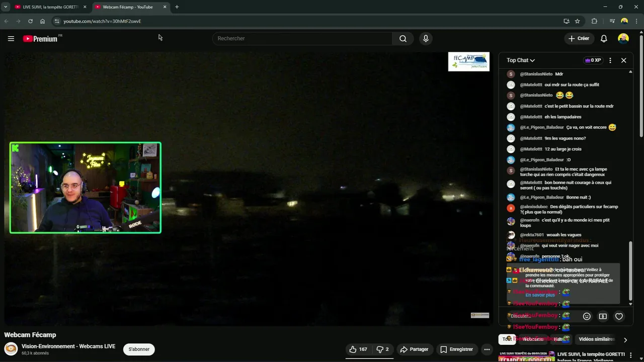Open Super Chat dollar icon

coord(603,316)
